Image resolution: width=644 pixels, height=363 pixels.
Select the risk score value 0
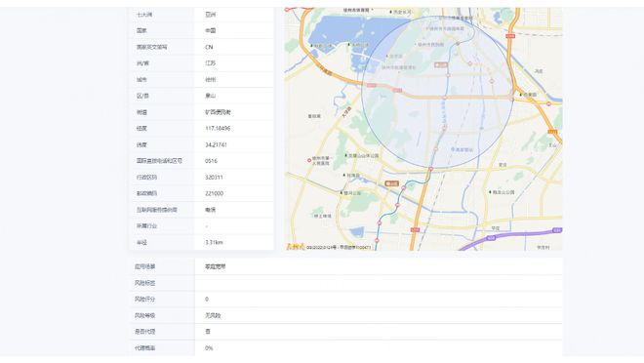click(207, 299)
